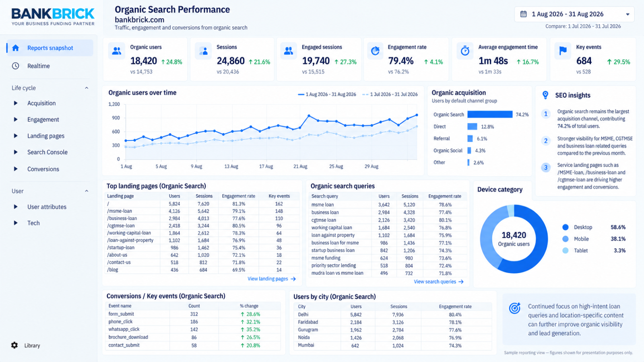Click the brochure_download event name
The image size is (644, 362).
[128, 337]
